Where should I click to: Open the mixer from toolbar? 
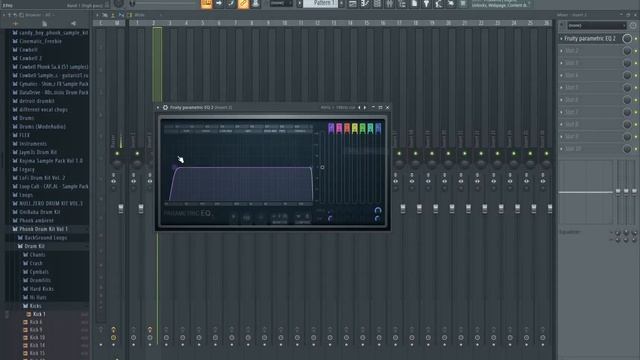point(389,4)
